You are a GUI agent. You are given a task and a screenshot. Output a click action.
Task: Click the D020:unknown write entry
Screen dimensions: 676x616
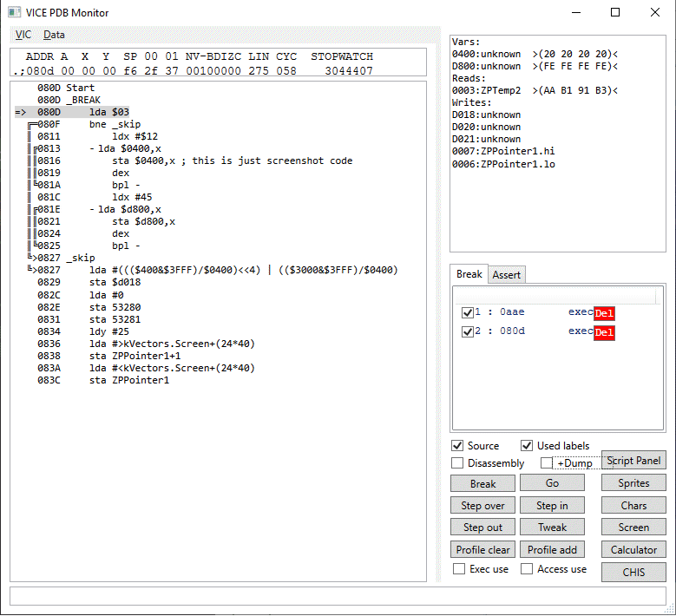[x=486, y=127]
